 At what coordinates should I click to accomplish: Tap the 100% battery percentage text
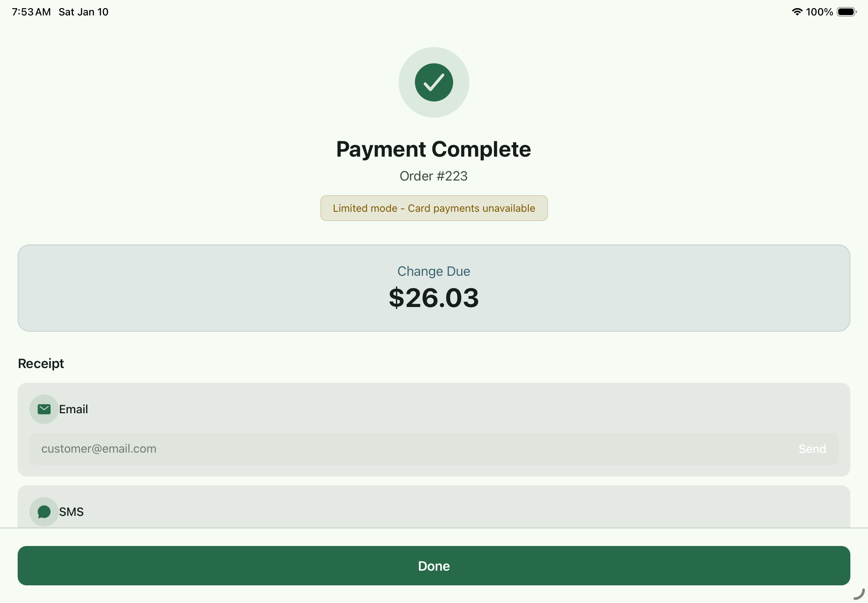(x=819, y=12)
